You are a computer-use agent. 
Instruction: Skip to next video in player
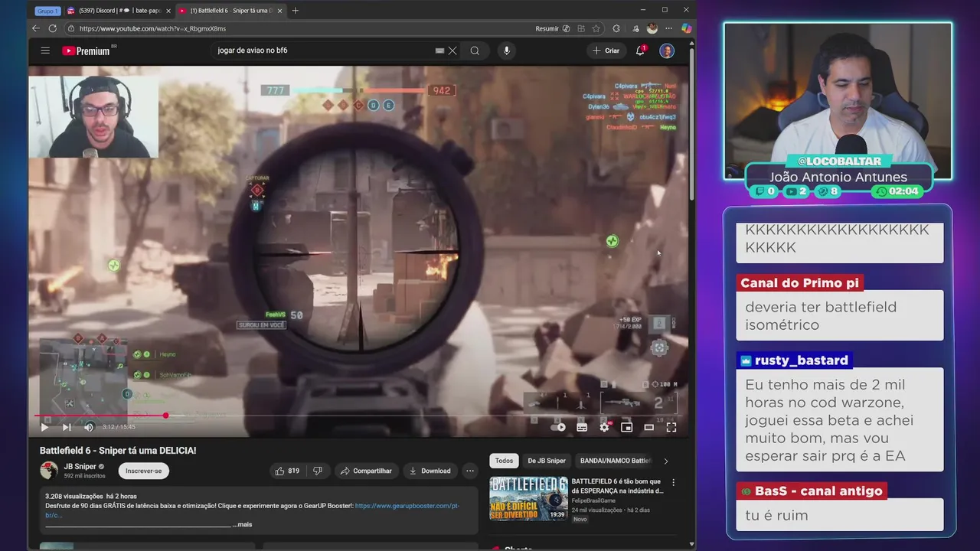67,427
